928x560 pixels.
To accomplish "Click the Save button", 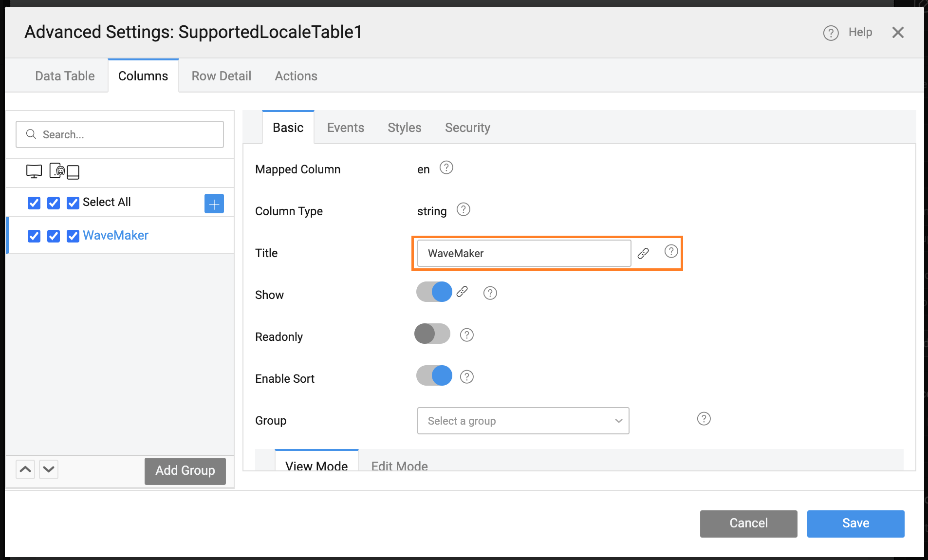I will point(855,523).
